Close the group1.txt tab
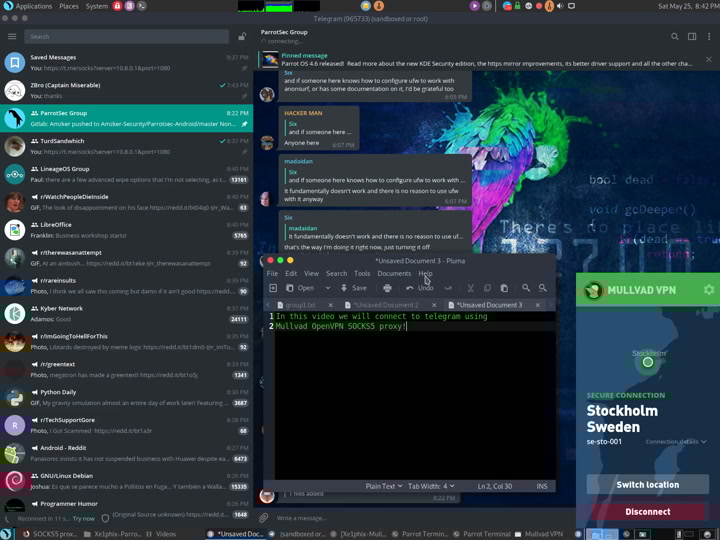Image resolution: width=720 pixels, height=540 pixels. pyautogui.click(x=330, y=305)
